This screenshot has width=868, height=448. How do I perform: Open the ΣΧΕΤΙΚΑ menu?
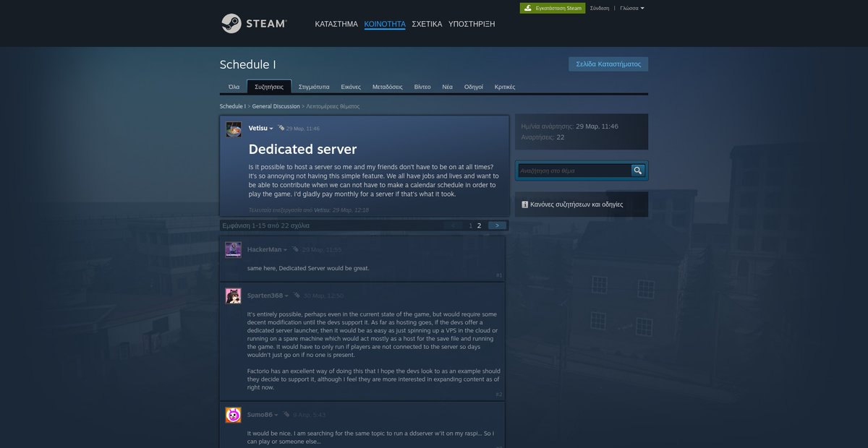tap(427, 24)
